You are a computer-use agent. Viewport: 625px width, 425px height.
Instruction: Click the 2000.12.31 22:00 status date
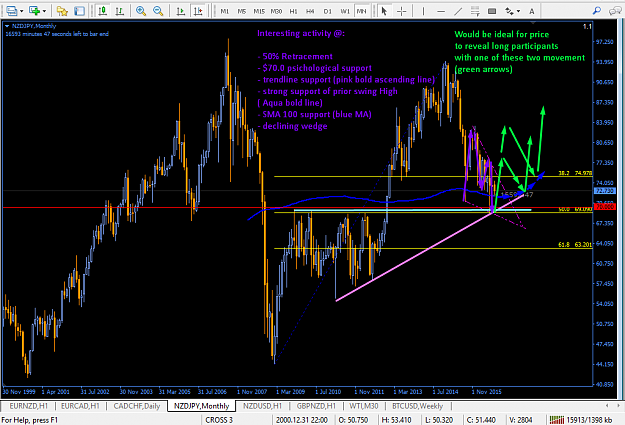[x=302, y=420]
